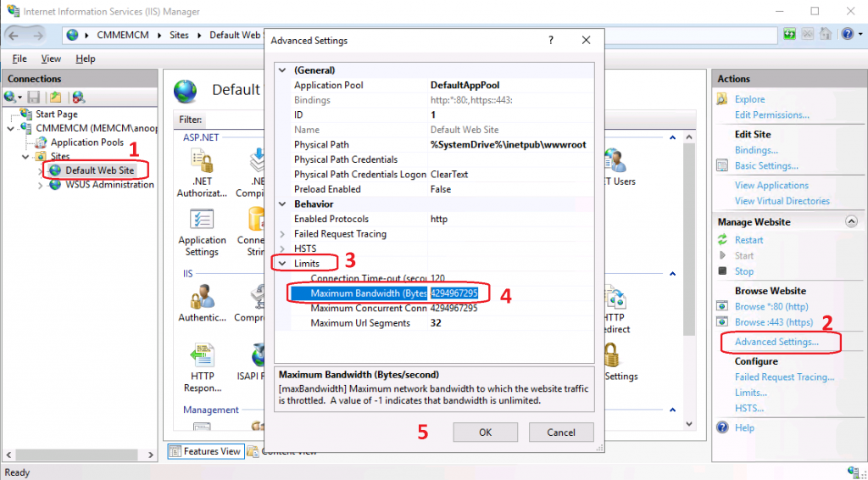Collapse the (General) section
The image size is (868, 480).
282,70
